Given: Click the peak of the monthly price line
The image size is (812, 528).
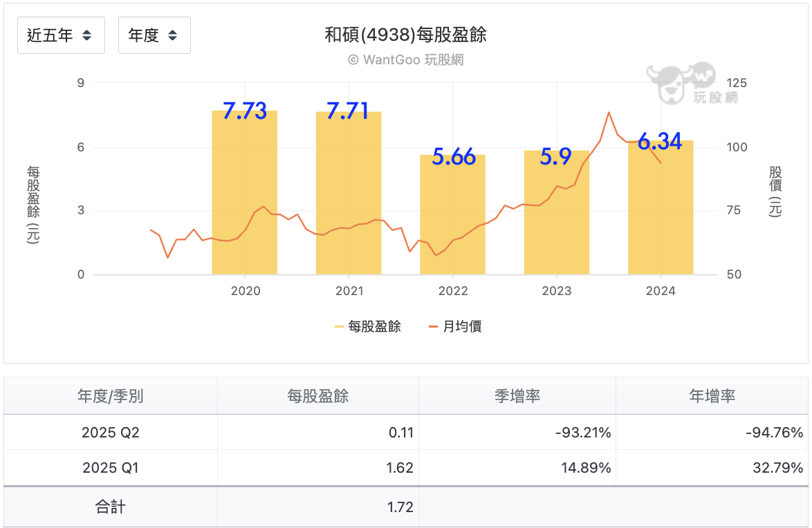Looking at the screenshot, I should coord(609,113).
